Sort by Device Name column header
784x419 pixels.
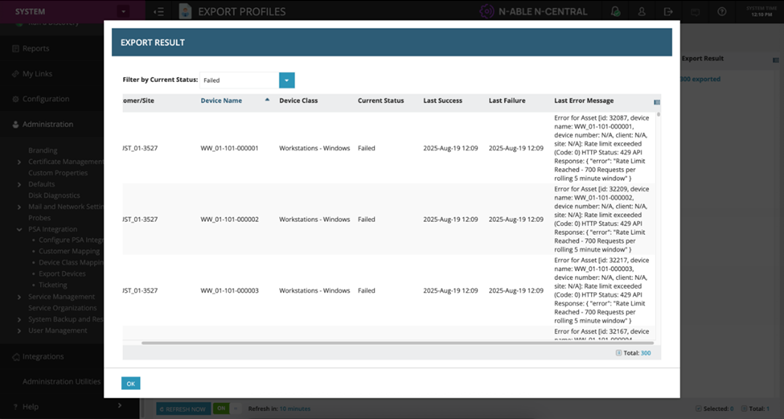[221, 101]
